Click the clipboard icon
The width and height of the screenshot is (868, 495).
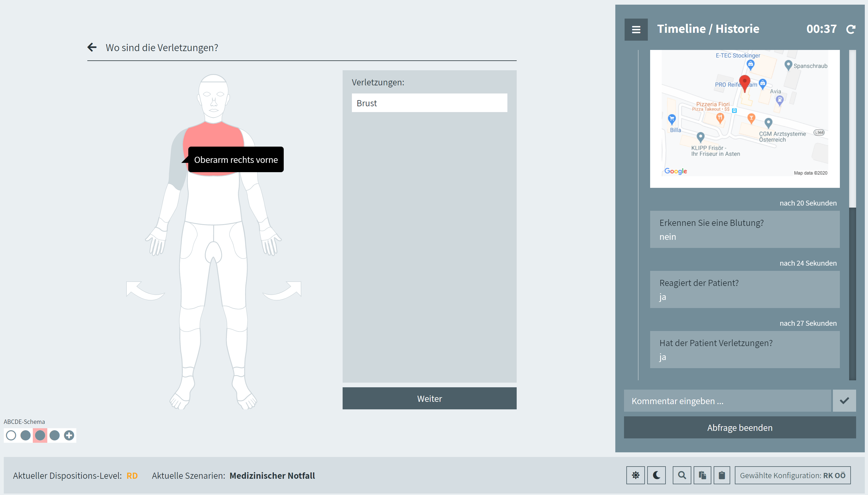click(721, 475)
